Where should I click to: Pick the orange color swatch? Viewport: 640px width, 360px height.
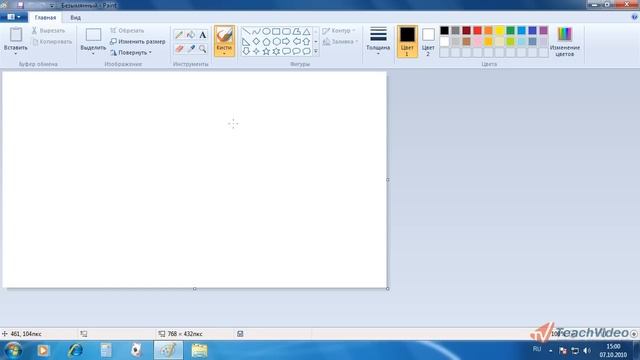(488, 30)
